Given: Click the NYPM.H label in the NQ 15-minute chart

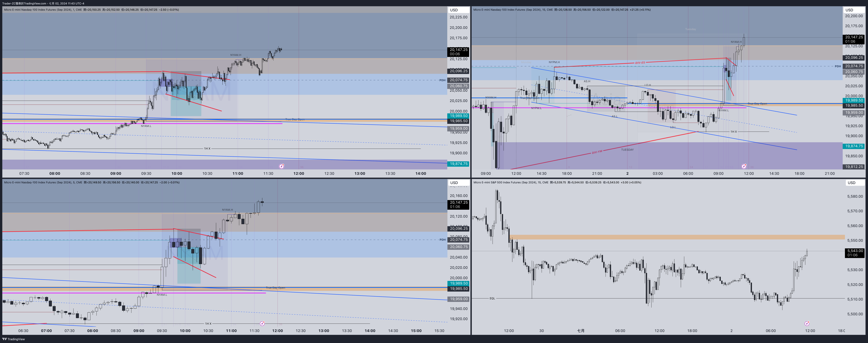Looking at the screenshot, I should [554, 62].
